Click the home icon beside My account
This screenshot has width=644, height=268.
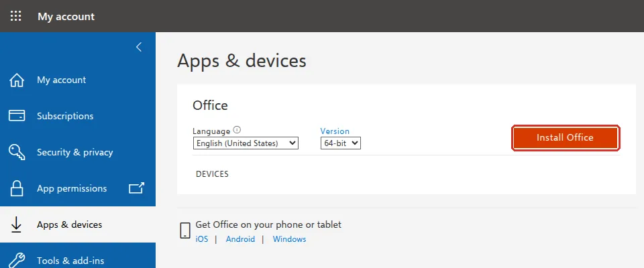coord(16,80)
